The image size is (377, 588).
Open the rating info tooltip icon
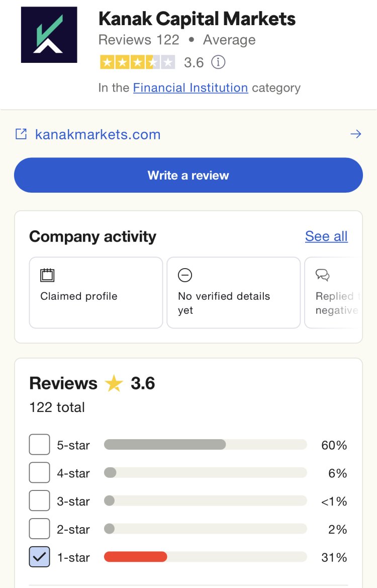click(218, 62)
